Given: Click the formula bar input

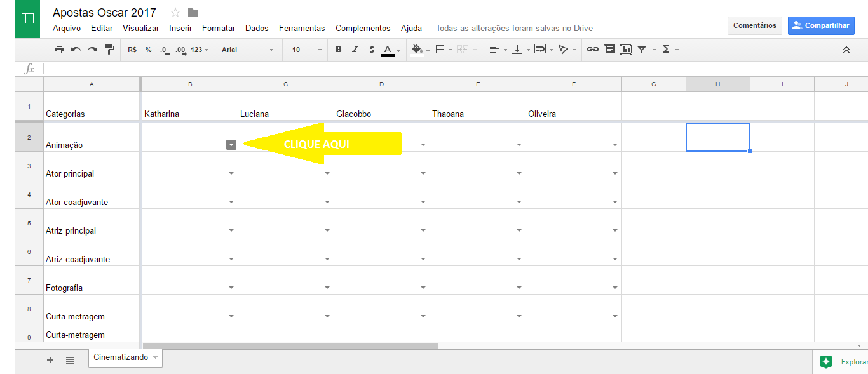Looking at the screenshot, I should coord(456,69).
